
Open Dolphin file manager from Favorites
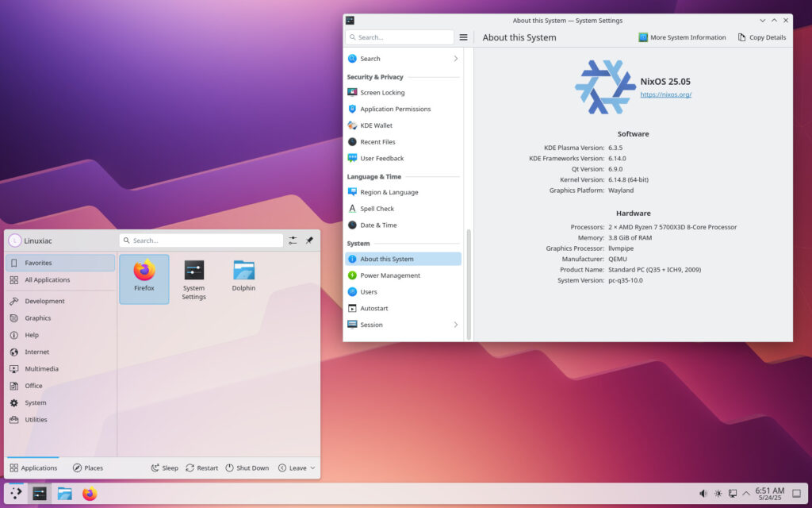[x=243, y=277]
